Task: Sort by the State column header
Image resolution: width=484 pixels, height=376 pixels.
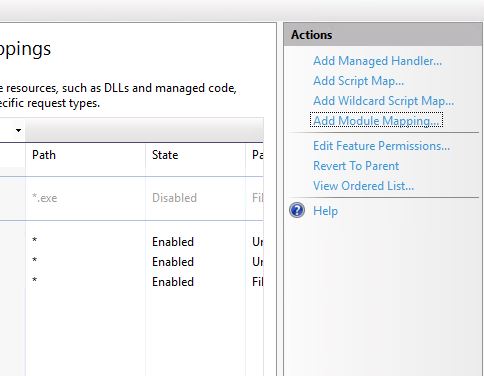Action: pyautogui.click(x=195, y=155)
